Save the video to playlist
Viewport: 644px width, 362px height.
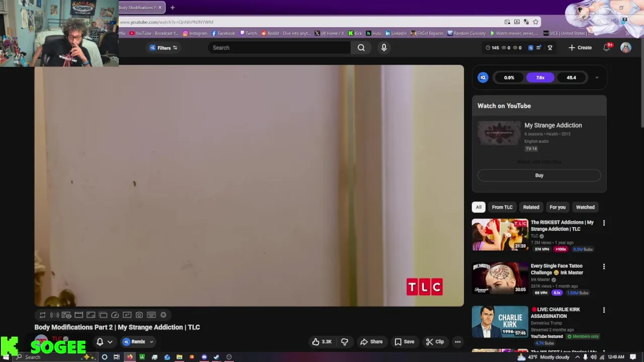point(404,342)
